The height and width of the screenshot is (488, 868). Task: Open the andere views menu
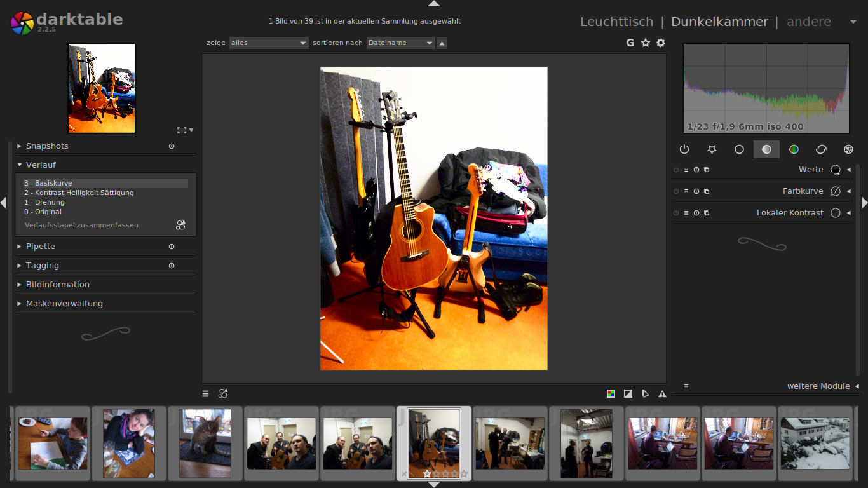point(809,22)
